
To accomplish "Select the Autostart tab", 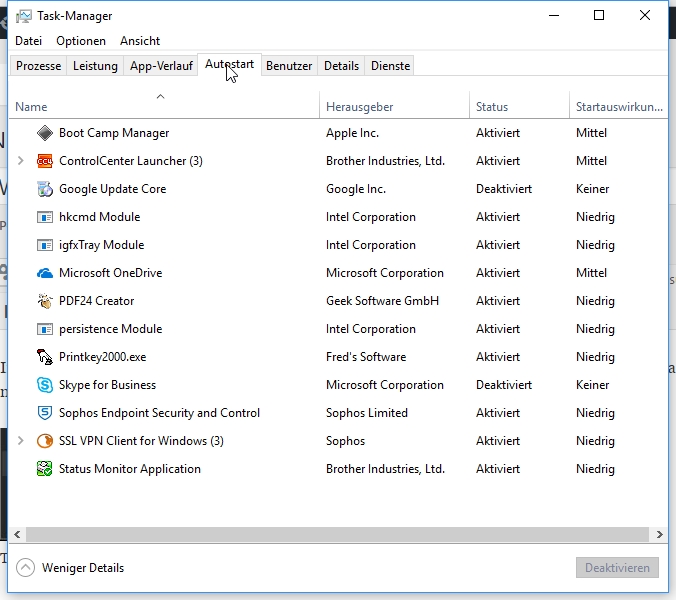I will click(x=229, y=65).
